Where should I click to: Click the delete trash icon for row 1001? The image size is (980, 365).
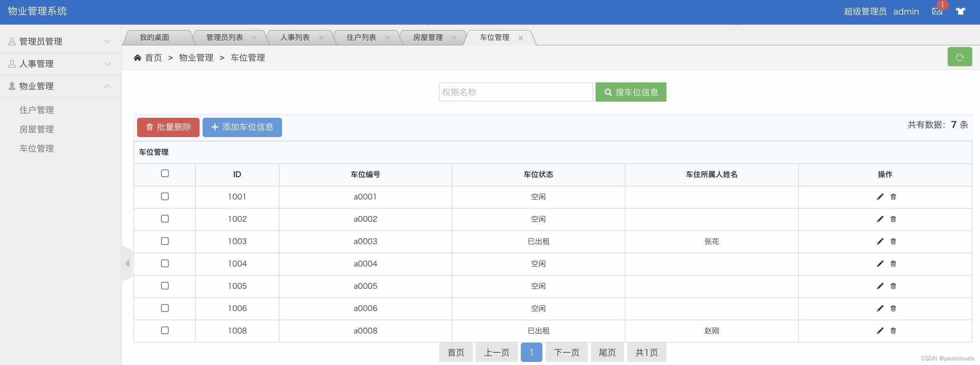tap(893, 197)
